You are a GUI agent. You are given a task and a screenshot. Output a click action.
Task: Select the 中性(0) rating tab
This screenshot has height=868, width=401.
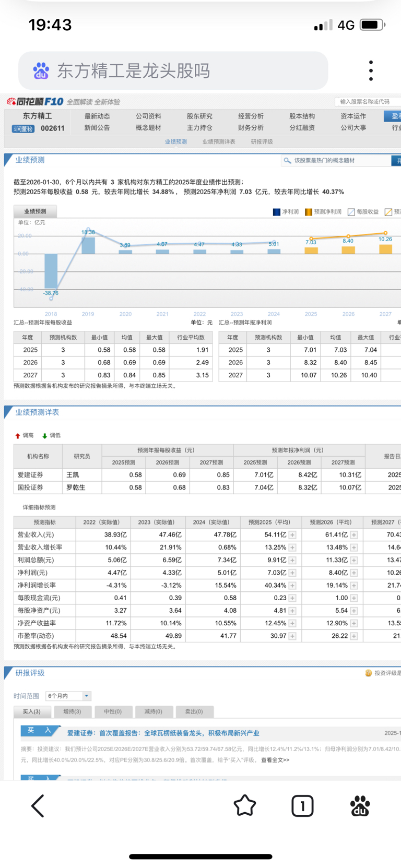tap(113, 711)
